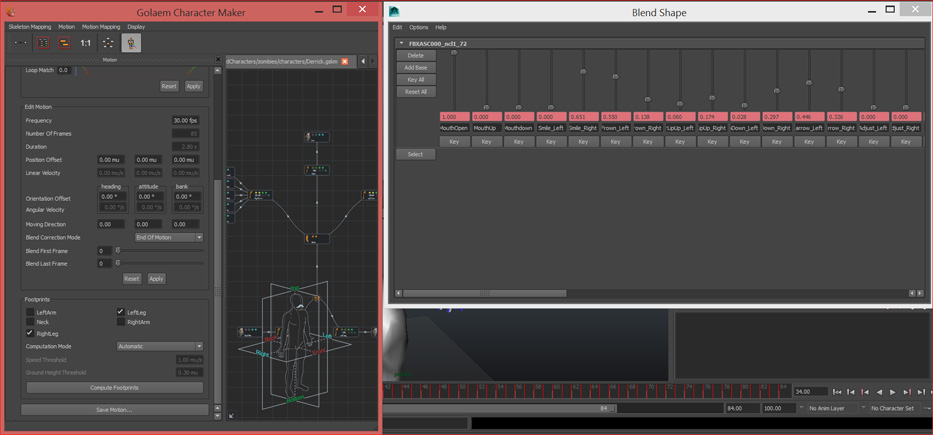Close the Motion panel with its X icon
The height and width of the screenshot is (435, 933).
coord(217,60)
